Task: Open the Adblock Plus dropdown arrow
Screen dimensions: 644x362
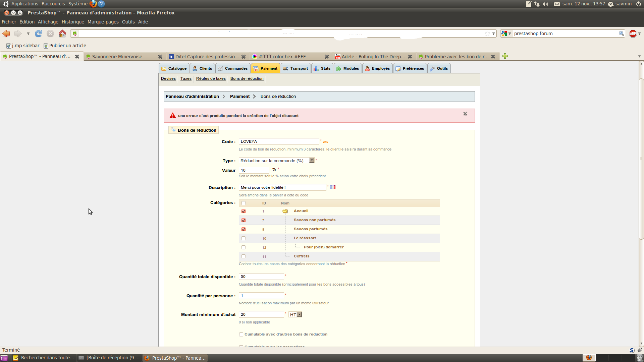Action: pyautogui.click(x=640, y=34)
